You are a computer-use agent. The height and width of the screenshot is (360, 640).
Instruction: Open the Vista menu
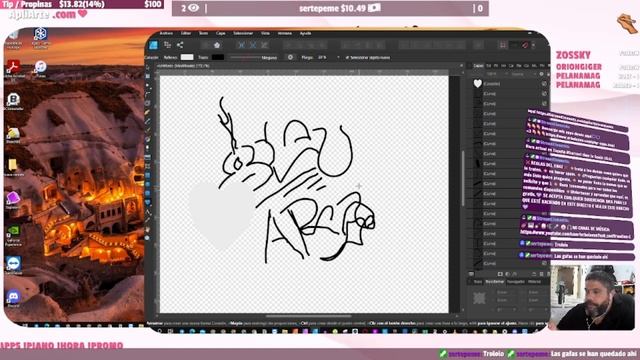click(x=265, y=33)
